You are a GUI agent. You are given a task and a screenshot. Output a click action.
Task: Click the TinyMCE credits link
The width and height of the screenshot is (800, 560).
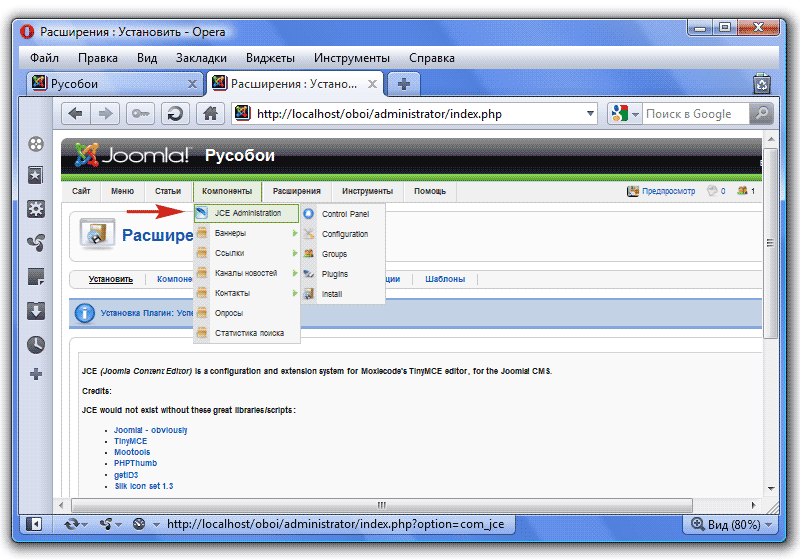130,441
